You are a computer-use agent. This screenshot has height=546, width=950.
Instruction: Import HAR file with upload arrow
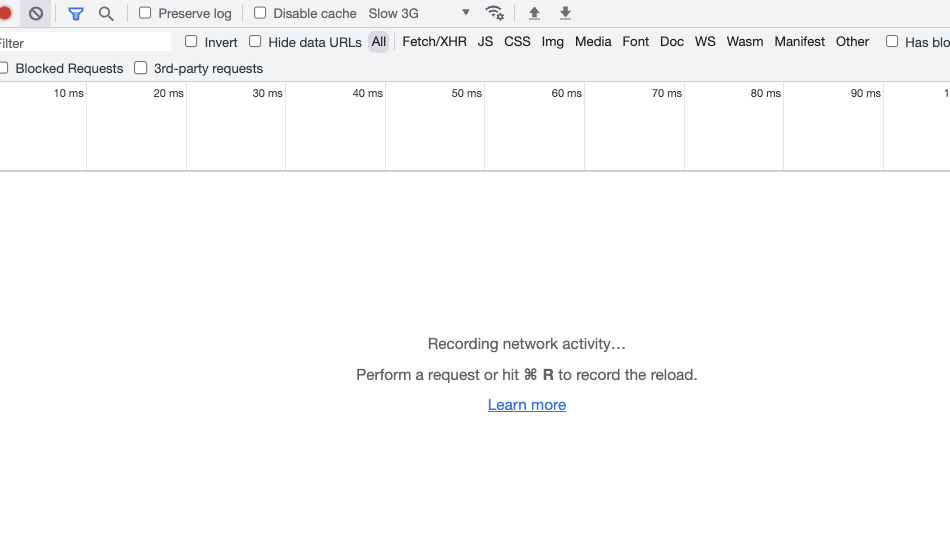click(x=534, y=13)
